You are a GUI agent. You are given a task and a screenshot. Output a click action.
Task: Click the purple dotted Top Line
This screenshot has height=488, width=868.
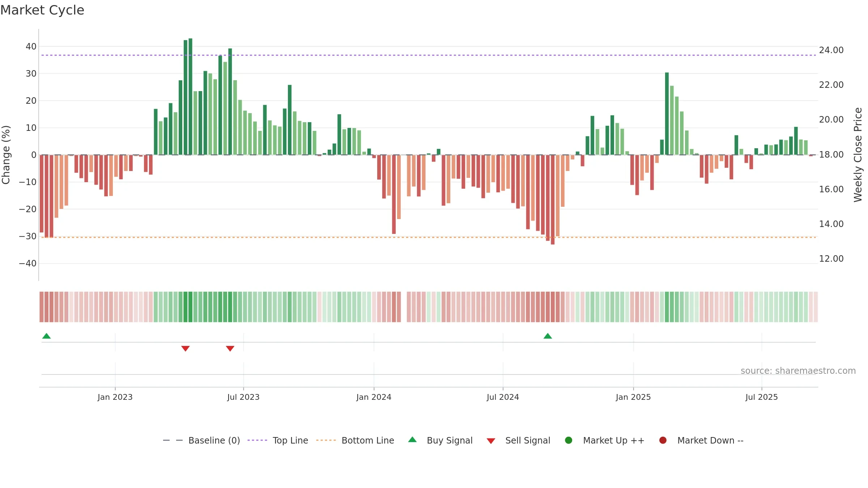point(429,55)
